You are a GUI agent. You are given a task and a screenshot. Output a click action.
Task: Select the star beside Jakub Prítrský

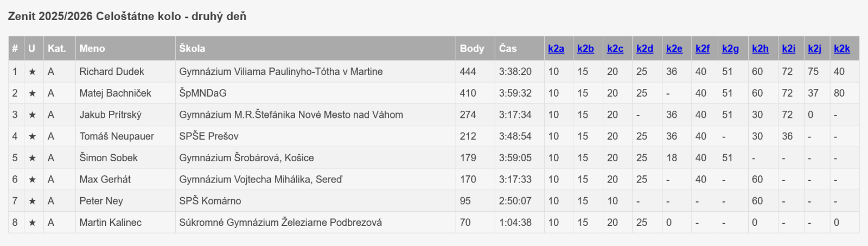(32, 115)
